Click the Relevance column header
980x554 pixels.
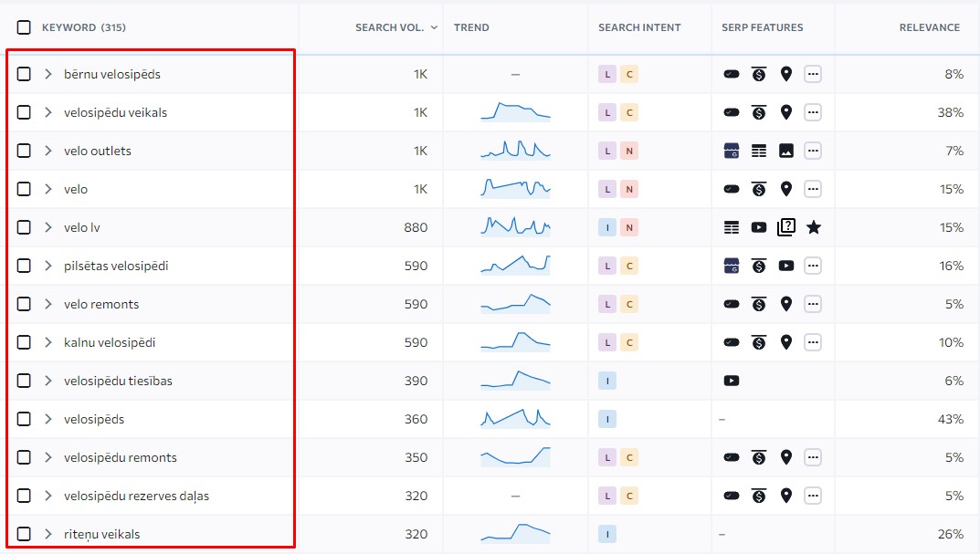929,27
